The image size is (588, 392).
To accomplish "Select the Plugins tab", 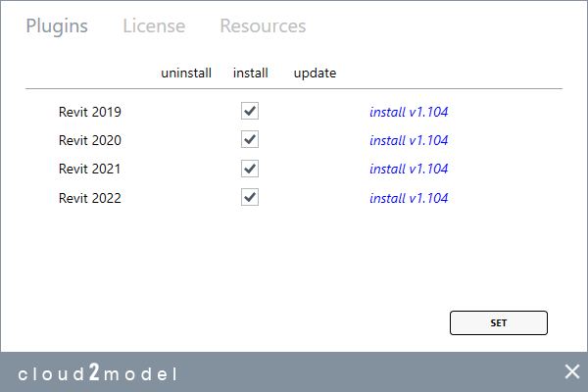I will 57,26.
